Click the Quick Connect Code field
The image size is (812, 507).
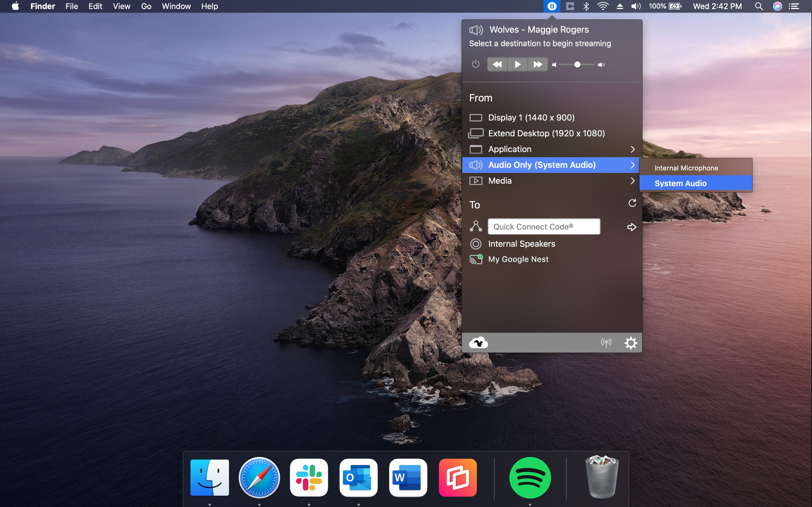coord(543,226)
